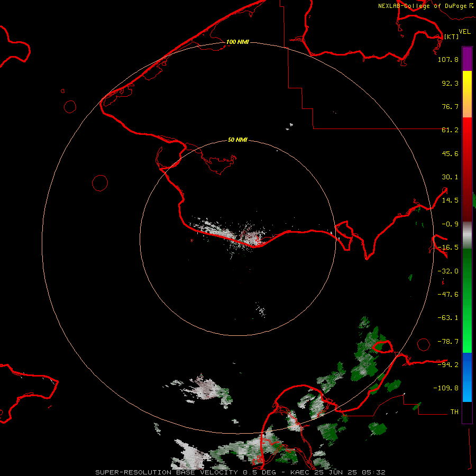
Task: Click the TH label on the legend
Action: (454, 412)
